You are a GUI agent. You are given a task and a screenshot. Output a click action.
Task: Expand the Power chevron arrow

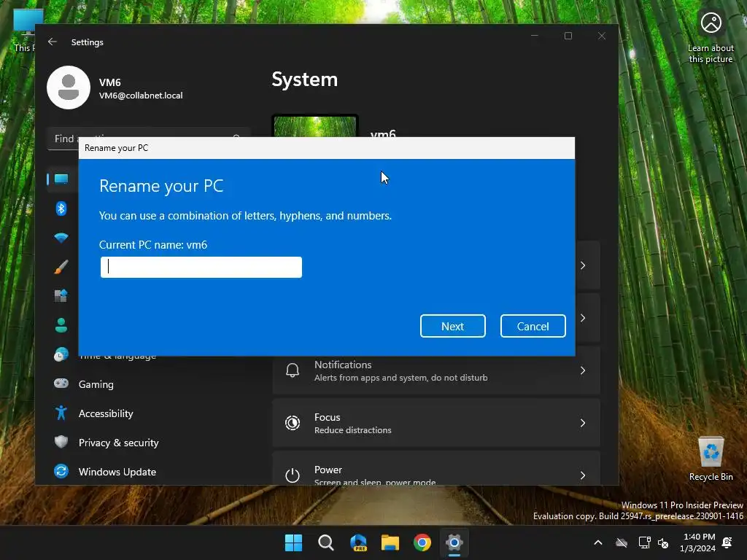(583, 475)
